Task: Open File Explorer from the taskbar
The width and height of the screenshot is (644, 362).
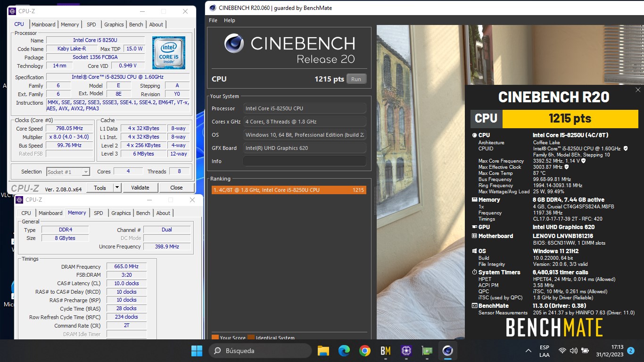Action: 323,351
